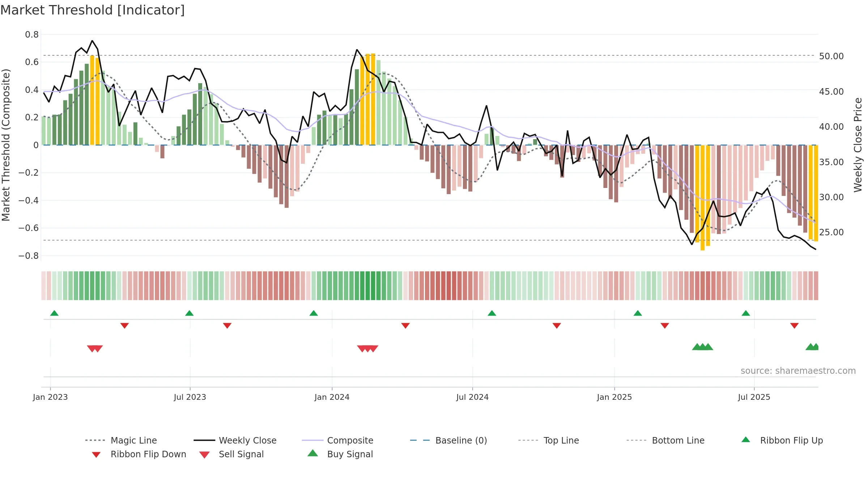Click the '30.00' right-axis price label
The height and width of the screenshot is (488, 868).
point(831,197)
